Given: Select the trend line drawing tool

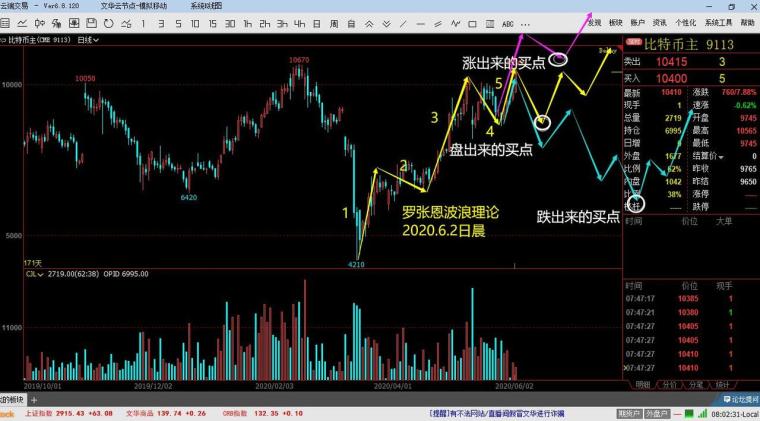Looking at the screenshot, I should coord(403,23).
